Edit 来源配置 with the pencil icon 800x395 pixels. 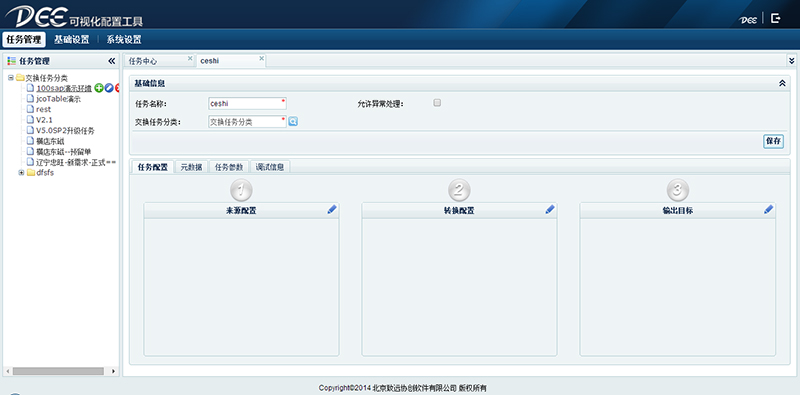(332, 209)
